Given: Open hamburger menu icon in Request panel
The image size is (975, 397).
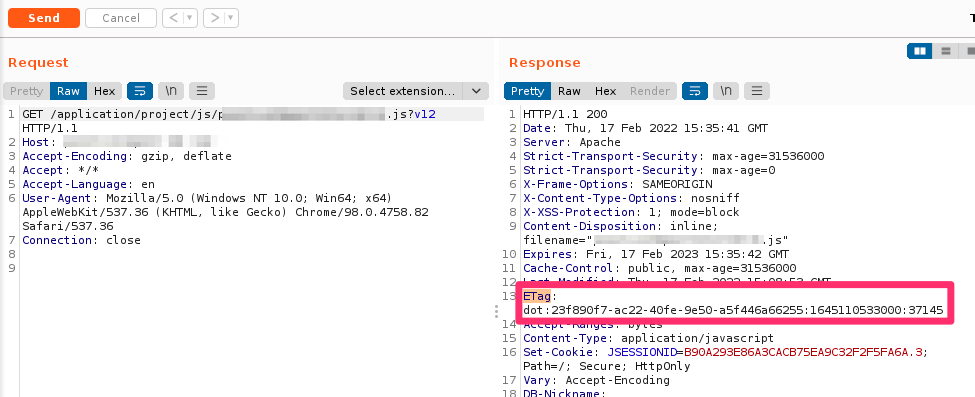Looking at the screenshot, I should click(x=202, y=91).
